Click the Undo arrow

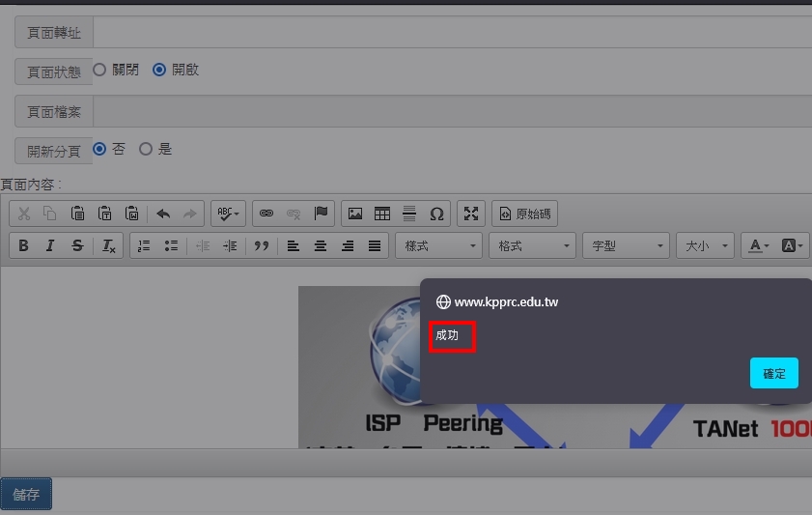tap(163, 214)
